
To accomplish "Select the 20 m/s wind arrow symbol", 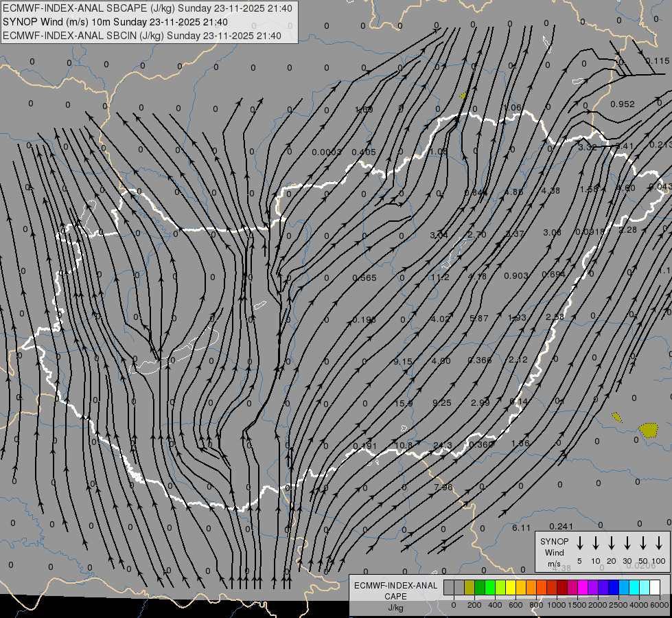I will (611, 543).
